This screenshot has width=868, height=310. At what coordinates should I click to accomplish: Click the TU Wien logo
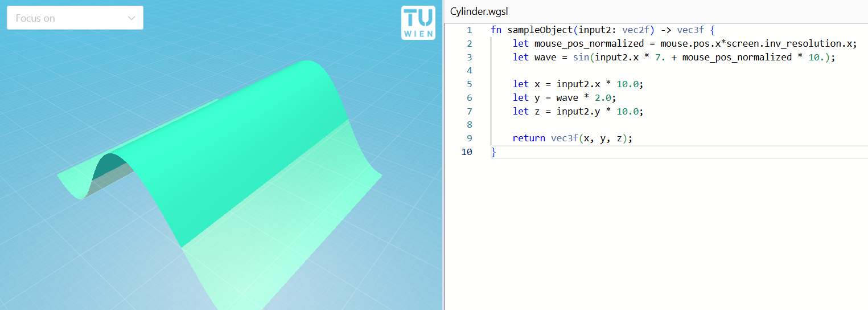pos(418,23)
